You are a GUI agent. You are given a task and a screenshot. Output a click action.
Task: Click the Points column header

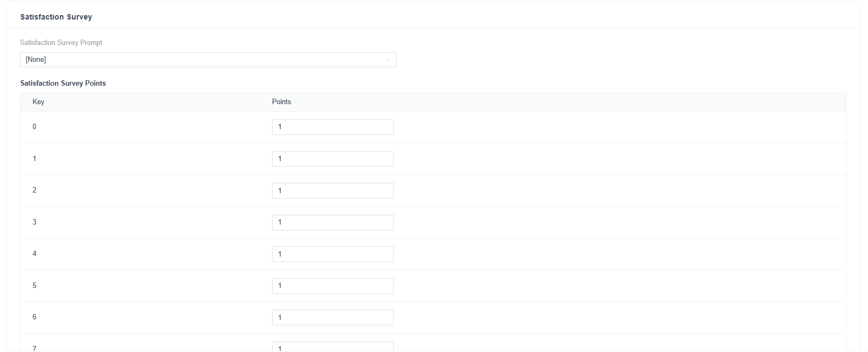point(281,102)
